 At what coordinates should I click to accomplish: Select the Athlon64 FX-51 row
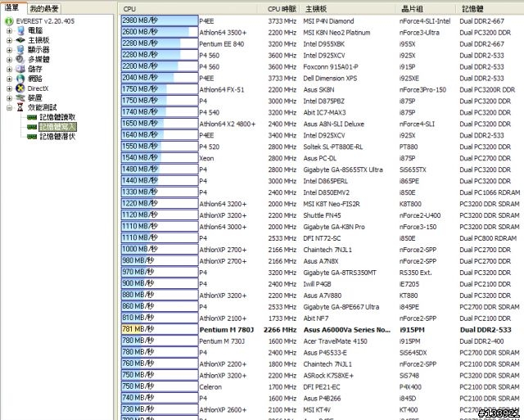322,89
